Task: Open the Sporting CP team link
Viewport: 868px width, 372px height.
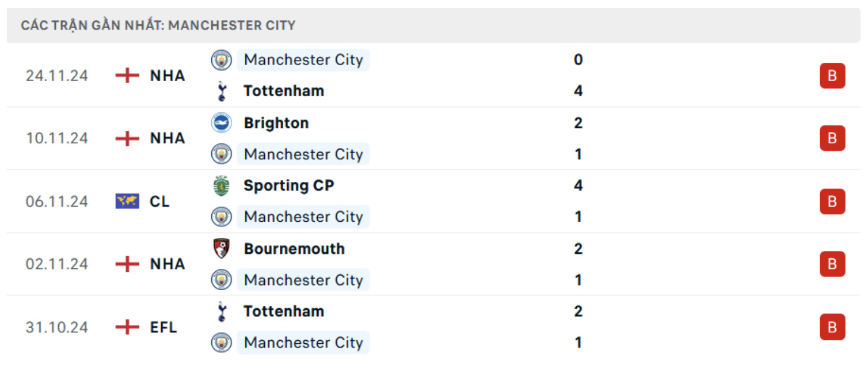Action: click(288, 185)
